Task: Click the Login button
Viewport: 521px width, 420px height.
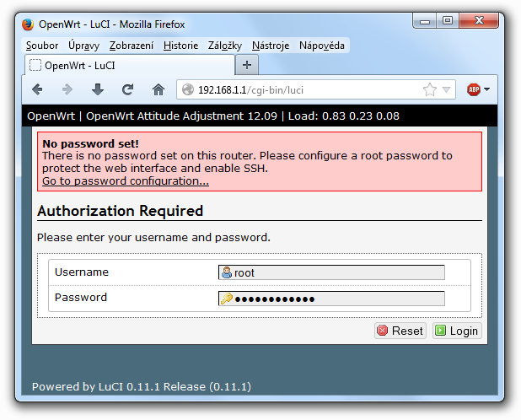Action: [457, 331]
